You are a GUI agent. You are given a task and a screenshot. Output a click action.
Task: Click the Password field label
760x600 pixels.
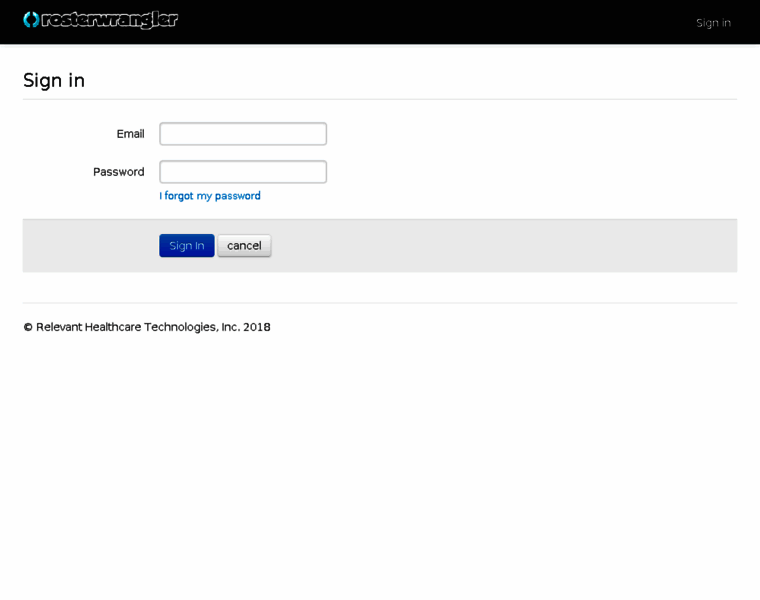point(119,172)
